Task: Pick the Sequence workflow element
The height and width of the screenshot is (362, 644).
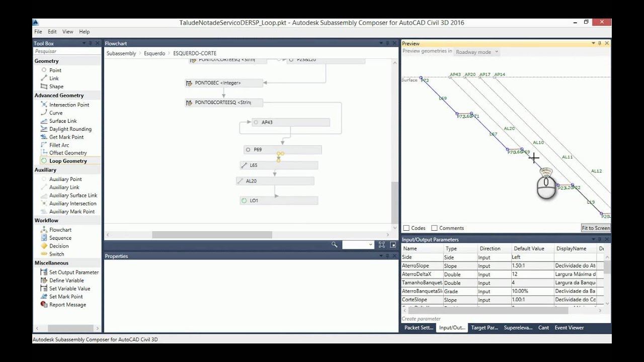Action: (x=60, y=238)
